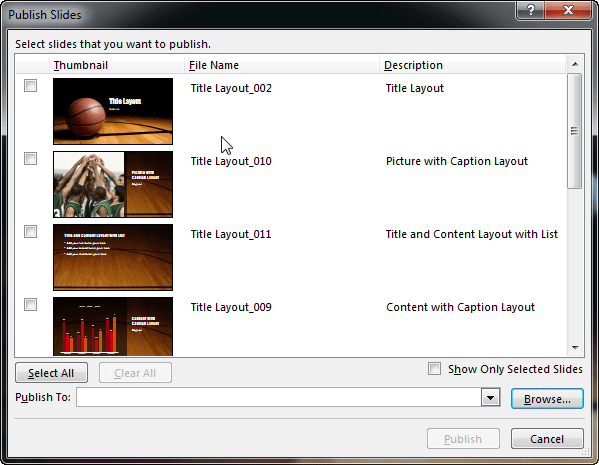Click the vertical scrollbar thumb
Image resolution: width=599 pixels, height=465 pixels.
pyautogui.click(x=575, y=131)
